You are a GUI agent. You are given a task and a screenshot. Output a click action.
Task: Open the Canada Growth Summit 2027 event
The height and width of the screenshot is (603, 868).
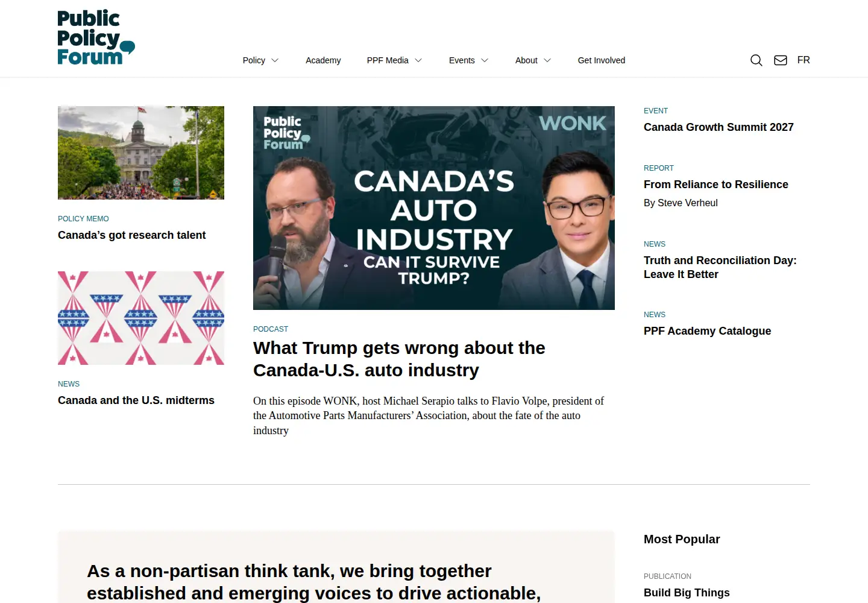pos(719,127)
